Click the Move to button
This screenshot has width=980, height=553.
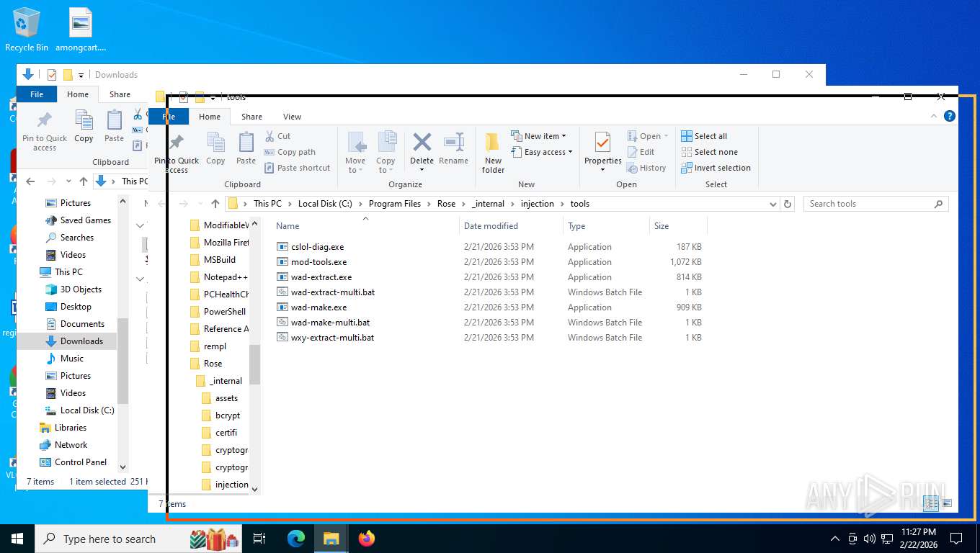coord(355,153)
